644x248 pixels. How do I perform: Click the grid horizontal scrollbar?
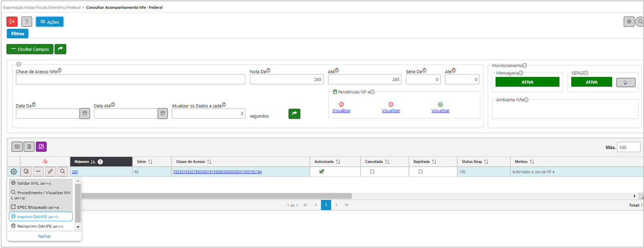323,196
